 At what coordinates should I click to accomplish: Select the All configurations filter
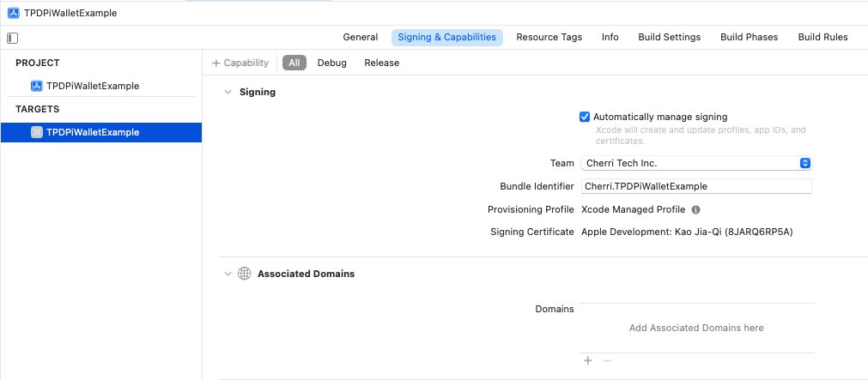point(294,63)
